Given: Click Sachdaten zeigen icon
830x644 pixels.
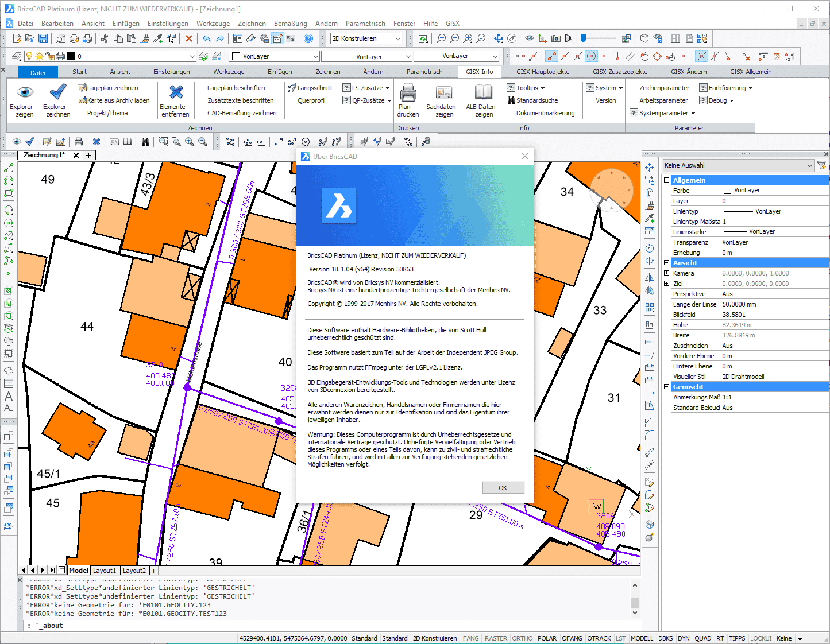Looking at the screenshot, I should [x=444, y=92].
